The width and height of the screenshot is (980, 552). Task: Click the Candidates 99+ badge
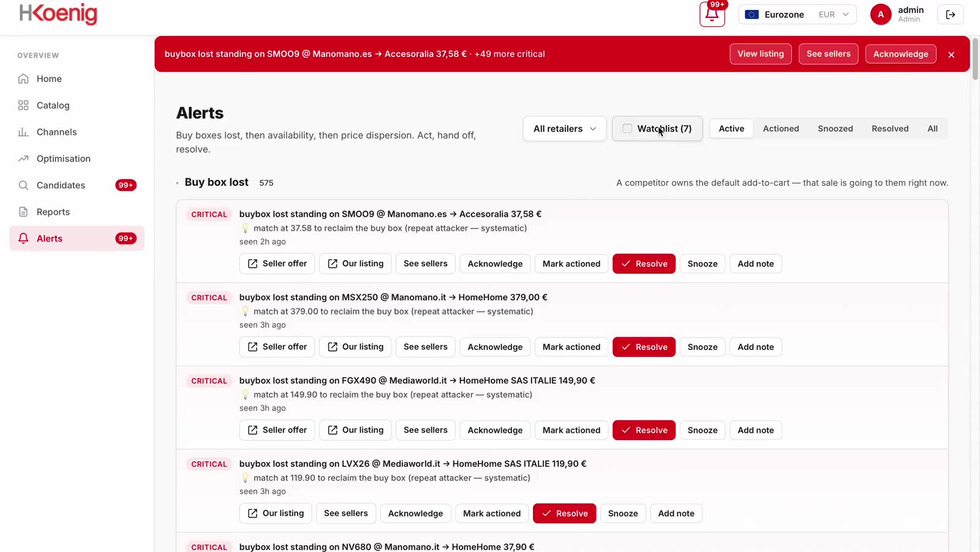point(126,185)
